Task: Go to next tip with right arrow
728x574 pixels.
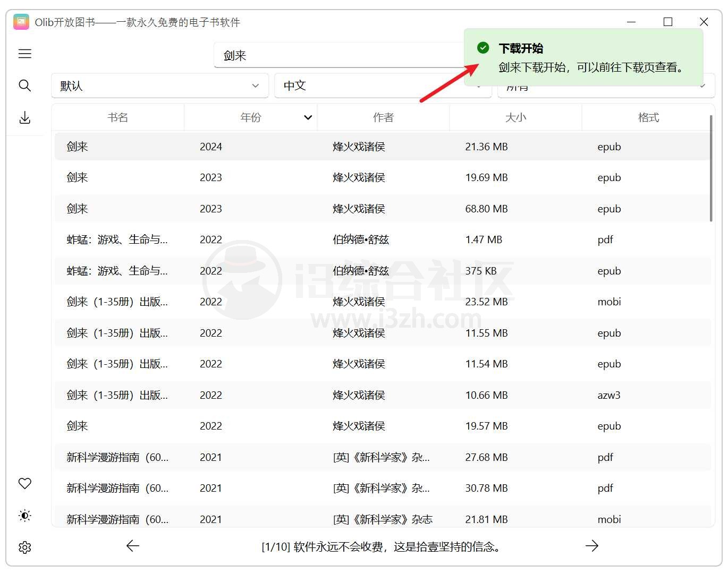Action: coord(591,546)
